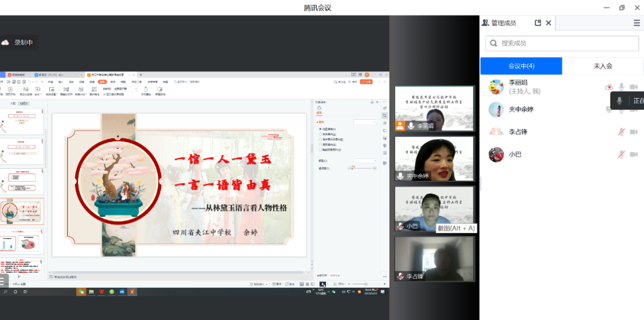Unmute 李占锋's microphone
Viewport: 644px width, 320px height.
[x=621, y=132]
